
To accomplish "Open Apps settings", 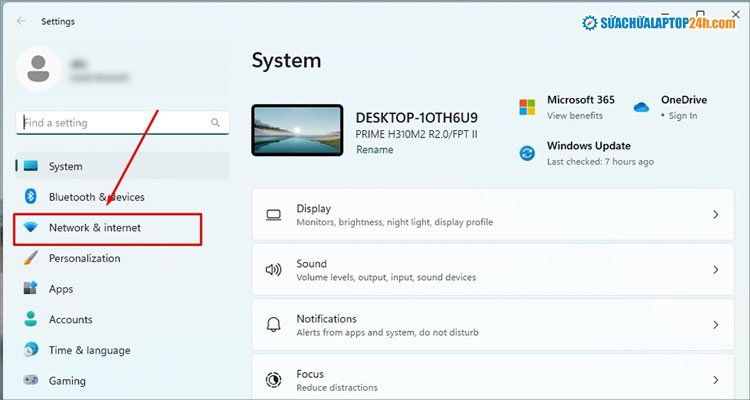I will tap(122, 289).
